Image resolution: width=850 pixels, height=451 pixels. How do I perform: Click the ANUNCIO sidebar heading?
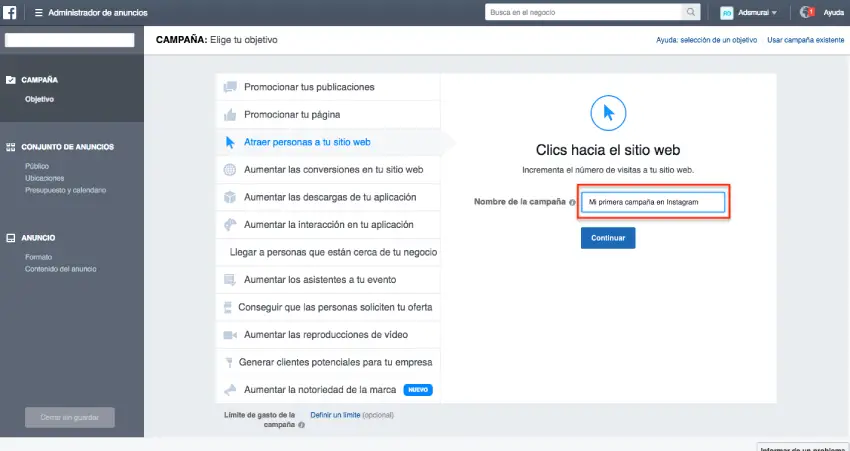point(38,238)
